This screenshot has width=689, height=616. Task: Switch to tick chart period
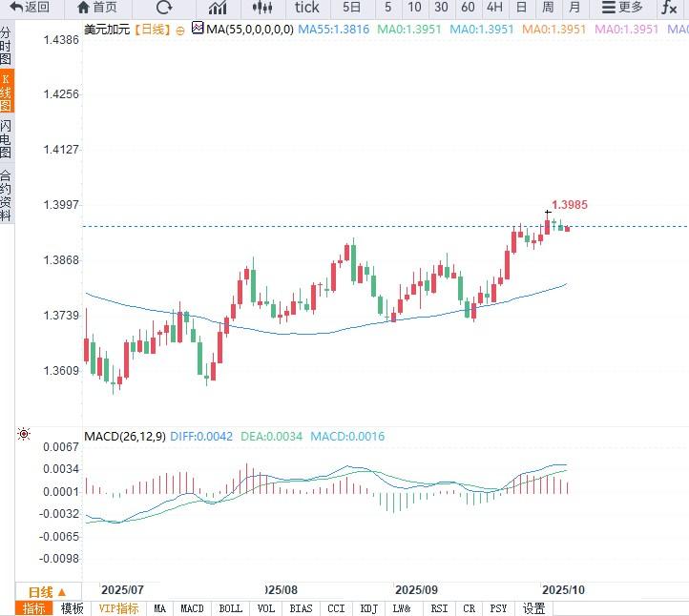306,8
